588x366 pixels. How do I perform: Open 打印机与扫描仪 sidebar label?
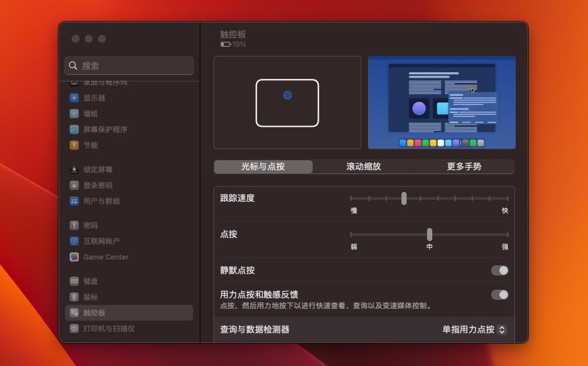[109, 329]
